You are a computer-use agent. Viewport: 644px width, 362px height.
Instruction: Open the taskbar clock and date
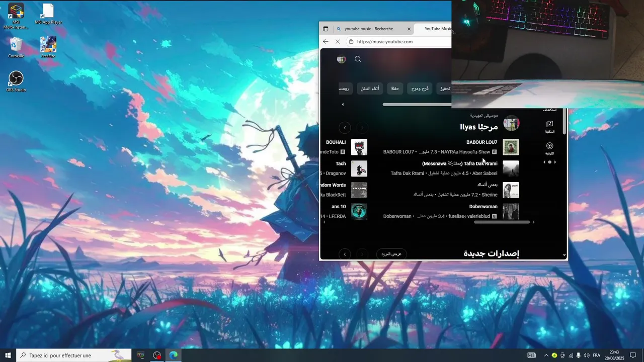(x=614, y=355)
